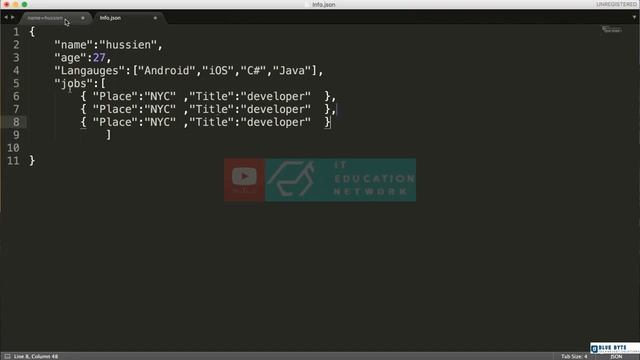Viewport: 640px width, 360px height.
Task: Click the minimap code preview
Action: (611, 29)
